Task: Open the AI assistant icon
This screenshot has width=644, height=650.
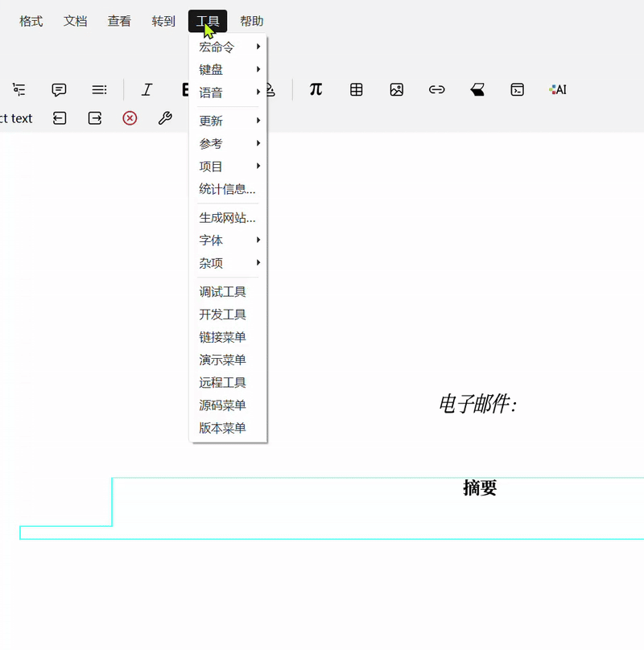Action: click(x=558, y=90)
